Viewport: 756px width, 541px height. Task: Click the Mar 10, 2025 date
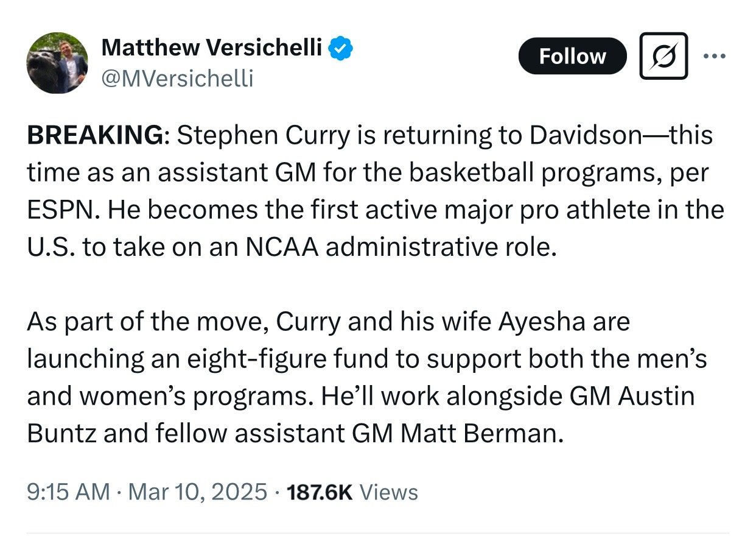coord(195,492)
